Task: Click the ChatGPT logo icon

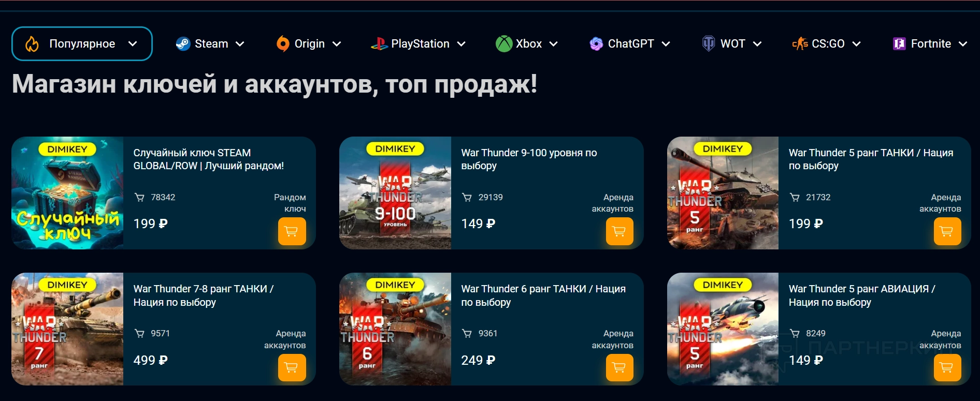Action: click(x=596, y=44)
